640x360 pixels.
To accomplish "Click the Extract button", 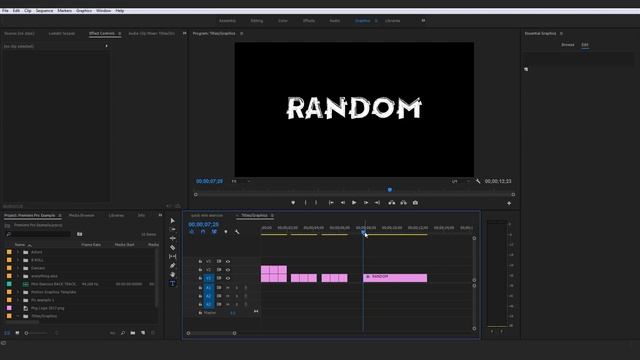I will pyautogui.click(x=403, y=202).
